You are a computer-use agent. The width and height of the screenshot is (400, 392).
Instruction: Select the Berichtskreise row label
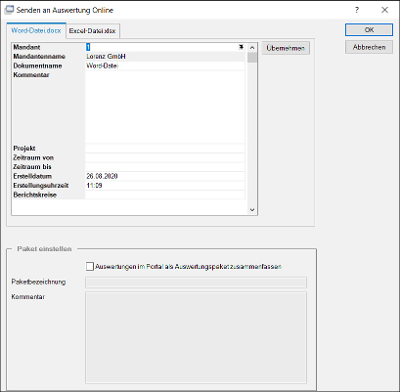click(x=35, y=195)
